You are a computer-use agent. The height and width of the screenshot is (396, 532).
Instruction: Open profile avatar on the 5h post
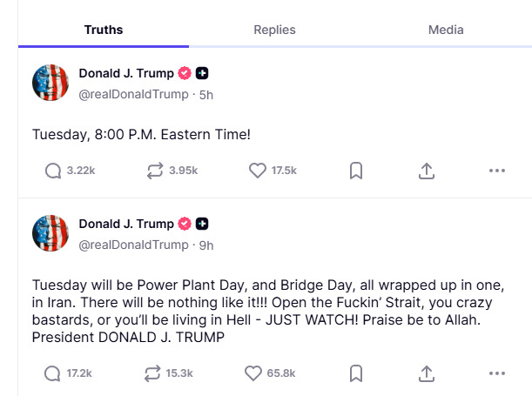click(x=51, y=83)
